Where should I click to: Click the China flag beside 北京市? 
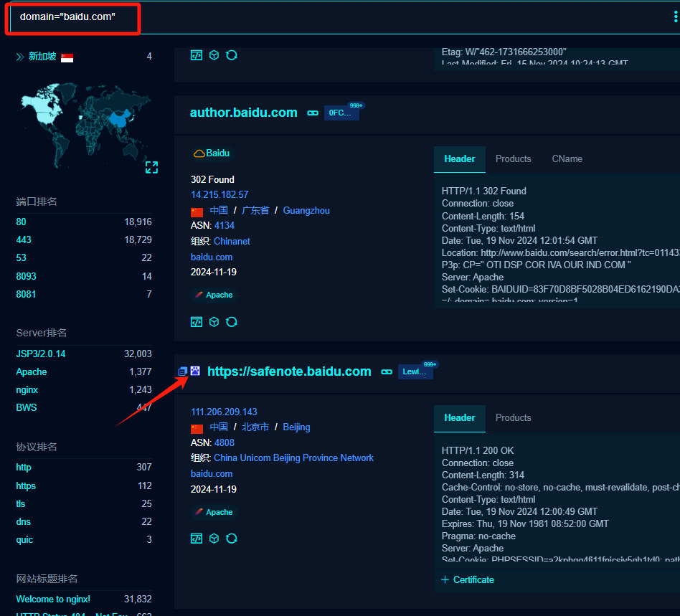(197, 429)
